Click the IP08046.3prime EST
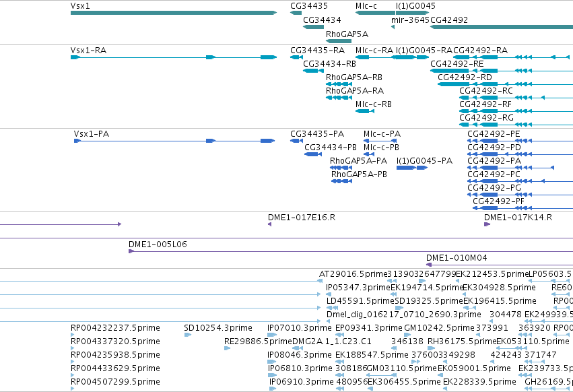Image resolution: width=573 pixels, height=392 pixels. [x=272, y=362]
